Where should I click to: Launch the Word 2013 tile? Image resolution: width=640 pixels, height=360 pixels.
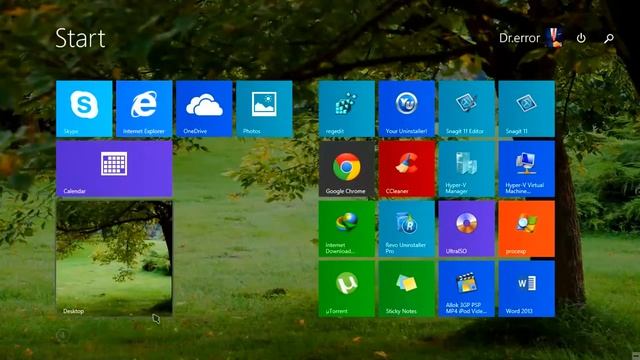point(527,289)
